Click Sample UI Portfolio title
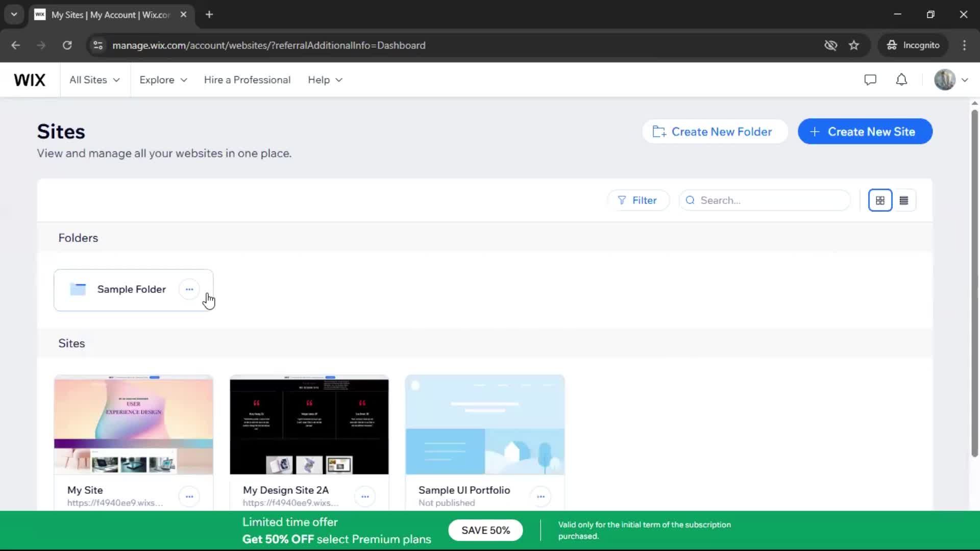This screenshot has width=980, height=551. (x=464, y=490)
